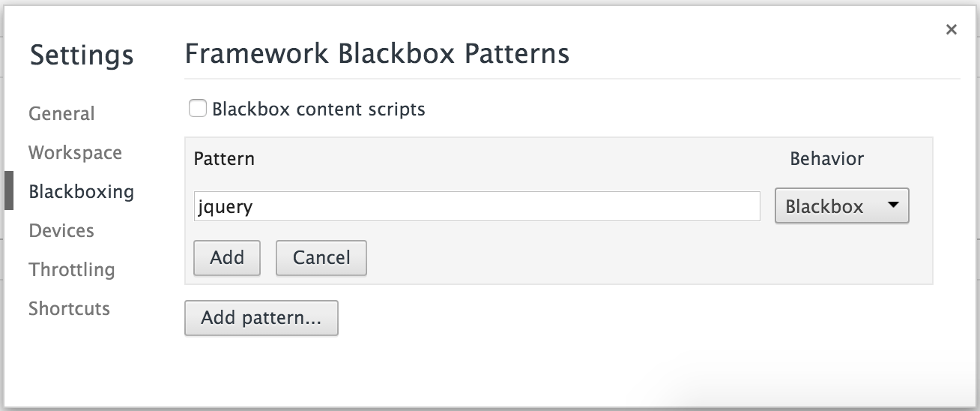Click the Pattern column label
Viewport: 980px width, 411px height.
[x=224, y=159]
